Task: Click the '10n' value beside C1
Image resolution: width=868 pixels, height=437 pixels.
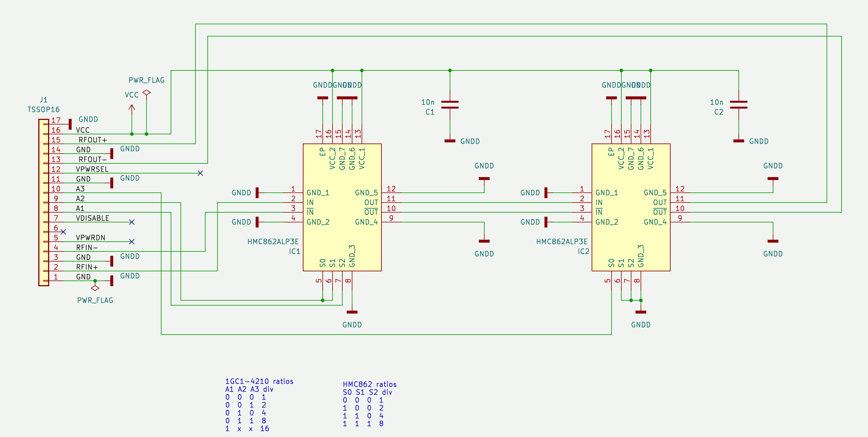Action: [428, 102]
